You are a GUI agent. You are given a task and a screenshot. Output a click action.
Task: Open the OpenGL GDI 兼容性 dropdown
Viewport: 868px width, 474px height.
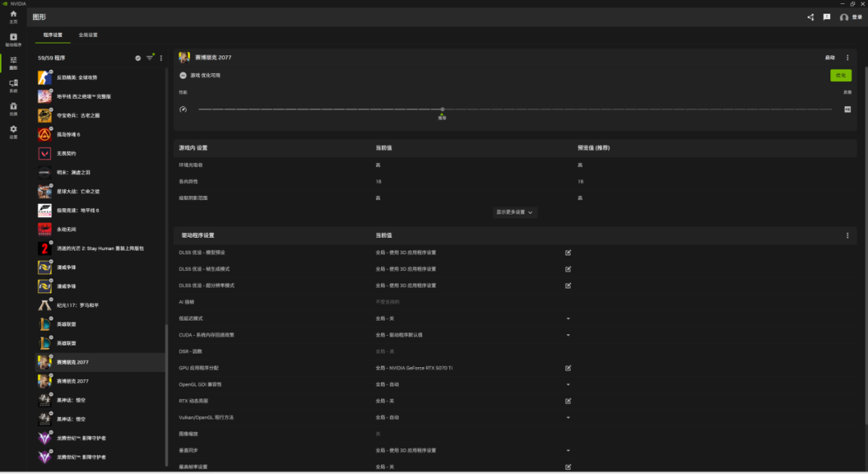(x=568, y=384)
